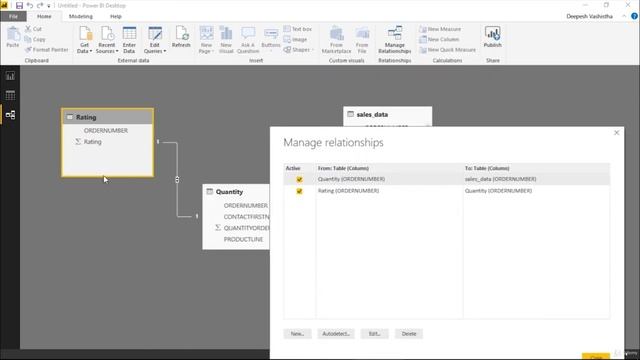Toggle Active checkbox for Quantity to sales_data relationship
This screenshot has width=640, height=360.
[x=299, y=179]
